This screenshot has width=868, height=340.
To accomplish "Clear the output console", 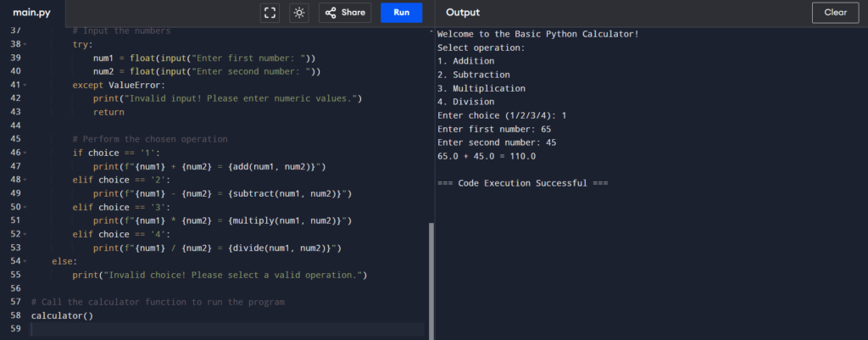I will pos(835,13).
